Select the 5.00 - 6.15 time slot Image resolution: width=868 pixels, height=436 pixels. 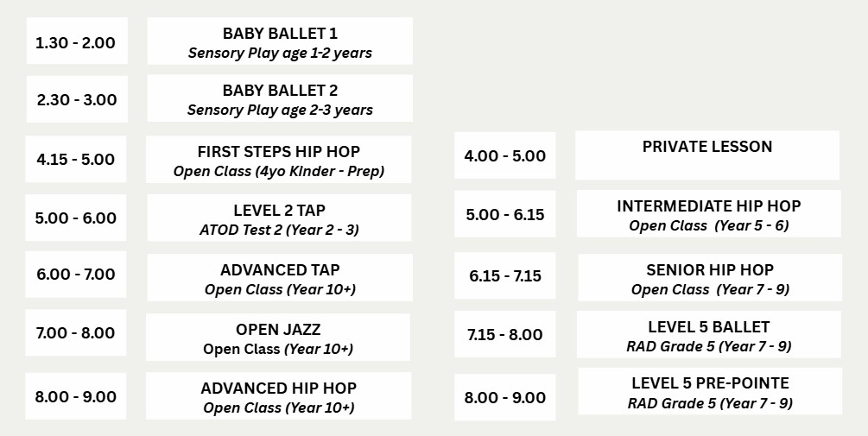(505, 214)
